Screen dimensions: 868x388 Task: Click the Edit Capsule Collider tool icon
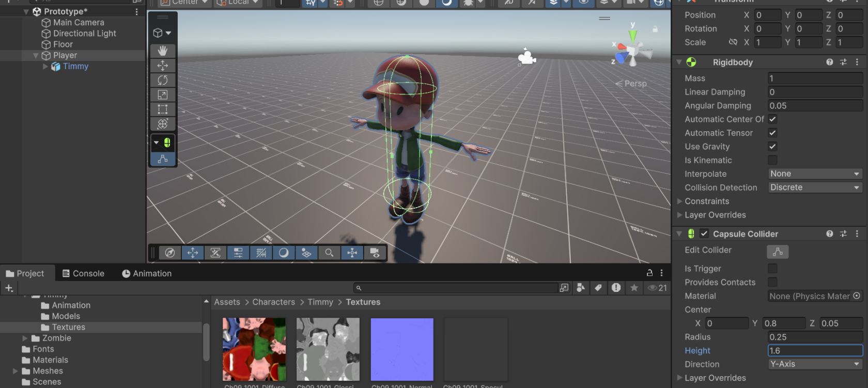pyautogui.click(x=167, y=143)
